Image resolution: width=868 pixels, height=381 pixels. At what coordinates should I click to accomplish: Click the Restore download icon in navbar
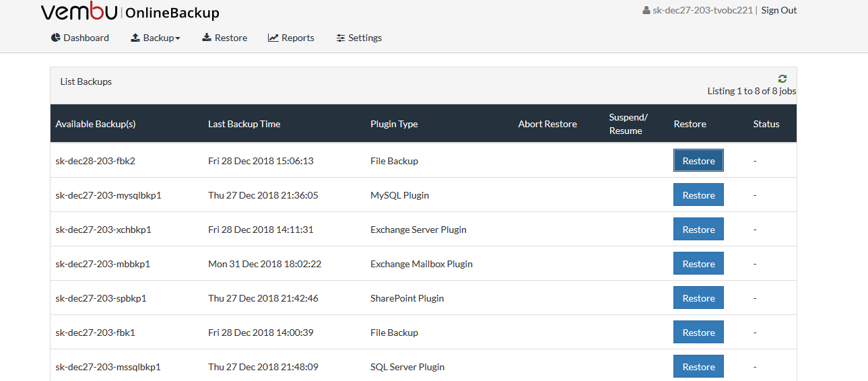tap(207, 38)
